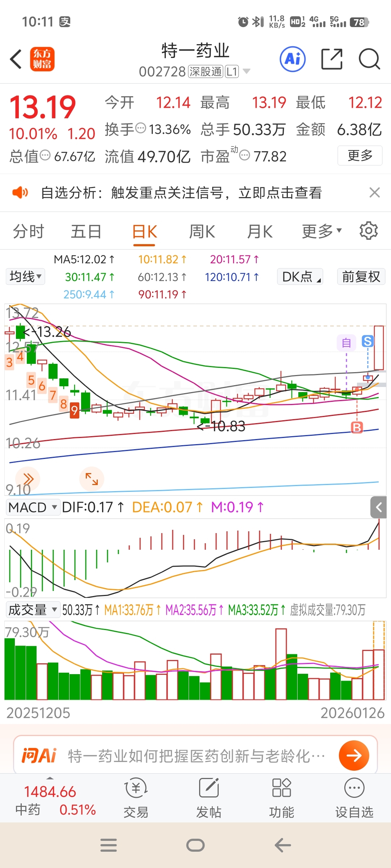Tap the alarm clock status icon
Viewport: 391px width, 868px height.
click(x=243, y=22)
